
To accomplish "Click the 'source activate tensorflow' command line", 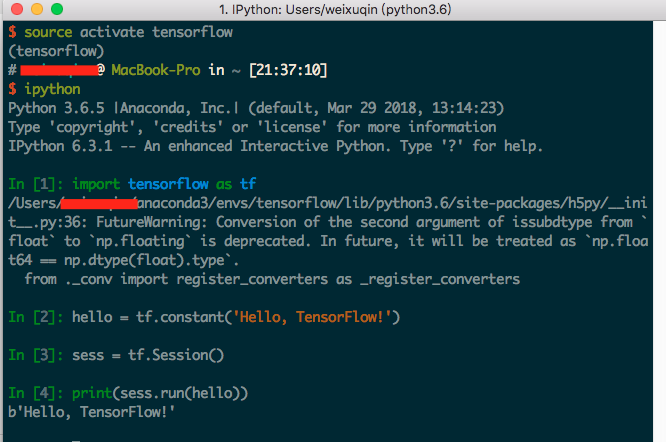I will (120, 32).
